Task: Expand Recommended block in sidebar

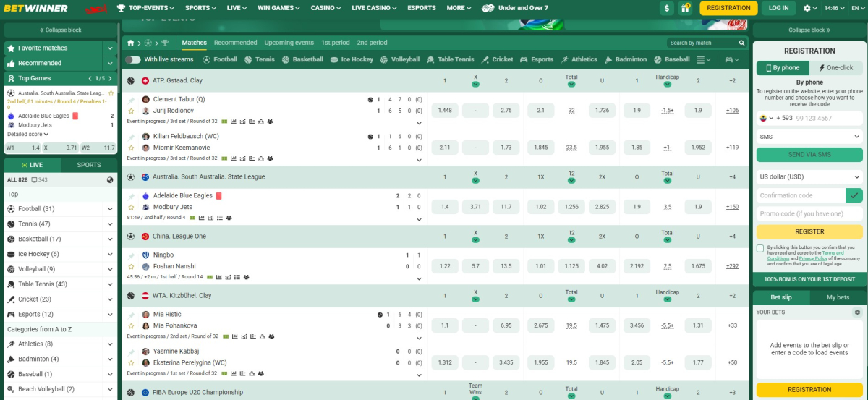Action: click(110, 63)
